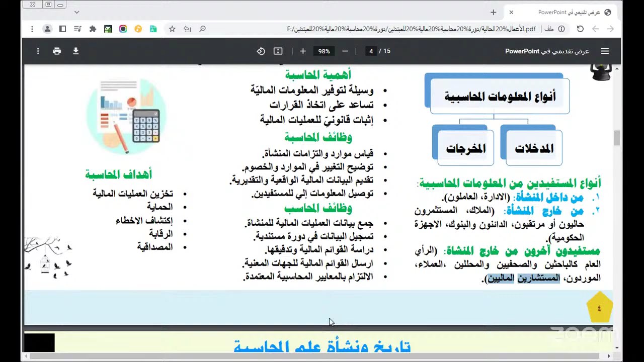The image size is (644, 362).
Task: Click the PDF title in the viewer toolbar
Action: click(x=547, y=51)
